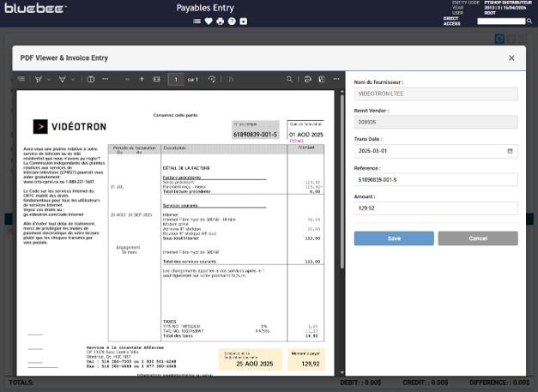Click the add text box tool icon
Image resolution: width=538 pixels, height=392 pixels.
click(91, 79)
